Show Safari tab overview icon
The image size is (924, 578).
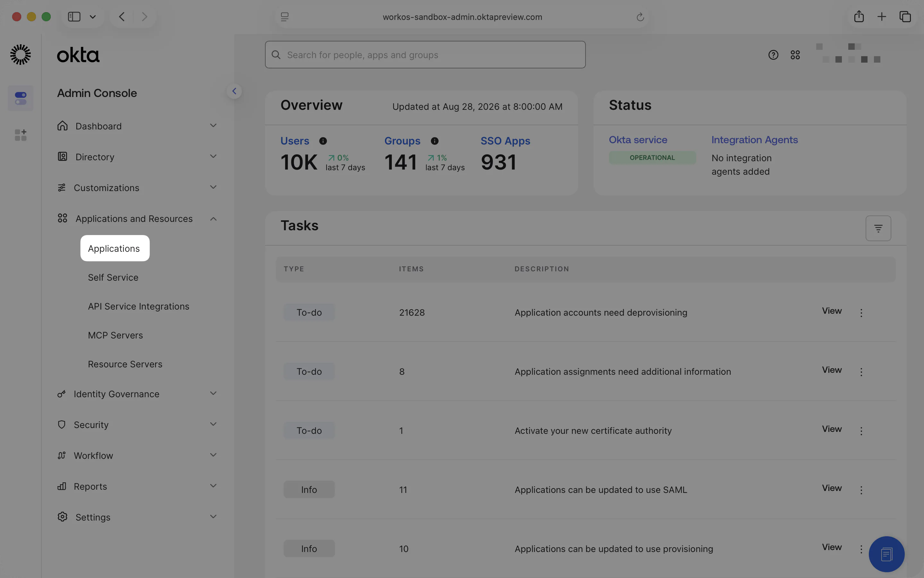905,16
